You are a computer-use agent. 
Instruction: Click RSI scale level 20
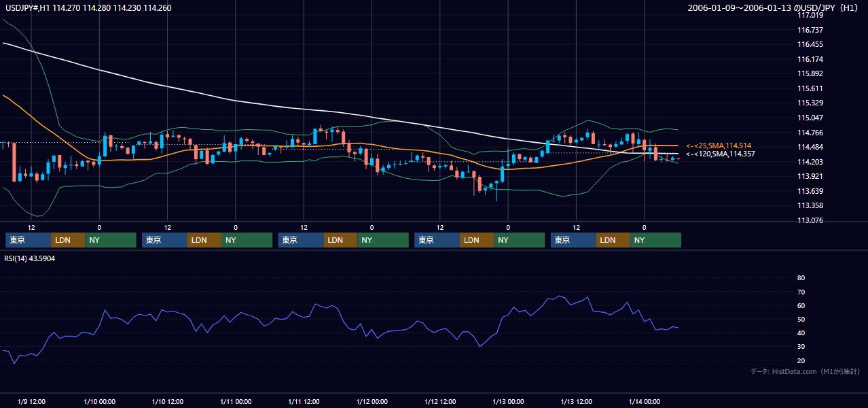click(801, 360)
